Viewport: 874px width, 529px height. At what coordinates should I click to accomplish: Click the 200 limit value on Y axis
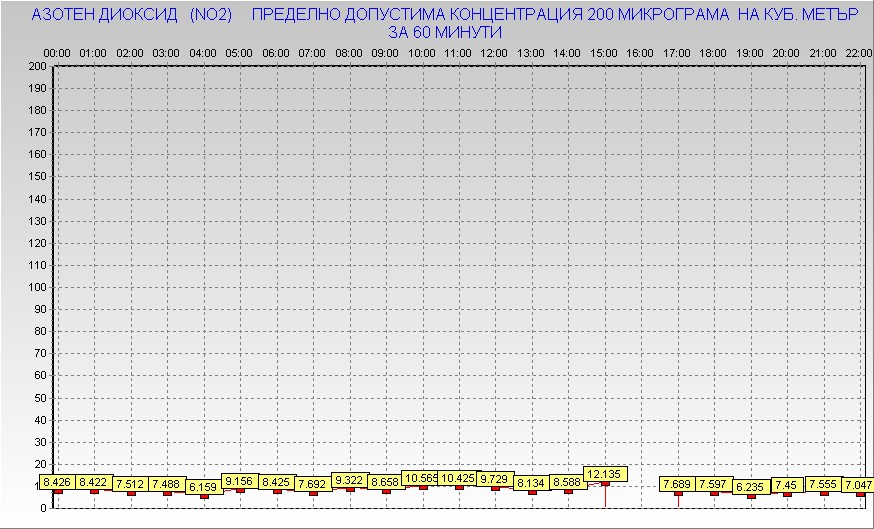pyautogui.click(x=37, y=66)
